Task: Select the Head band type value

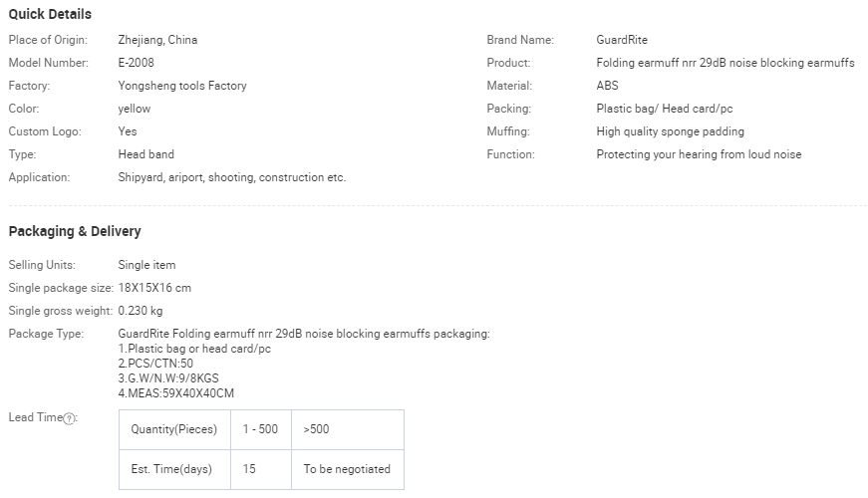Action: [145, 154]
